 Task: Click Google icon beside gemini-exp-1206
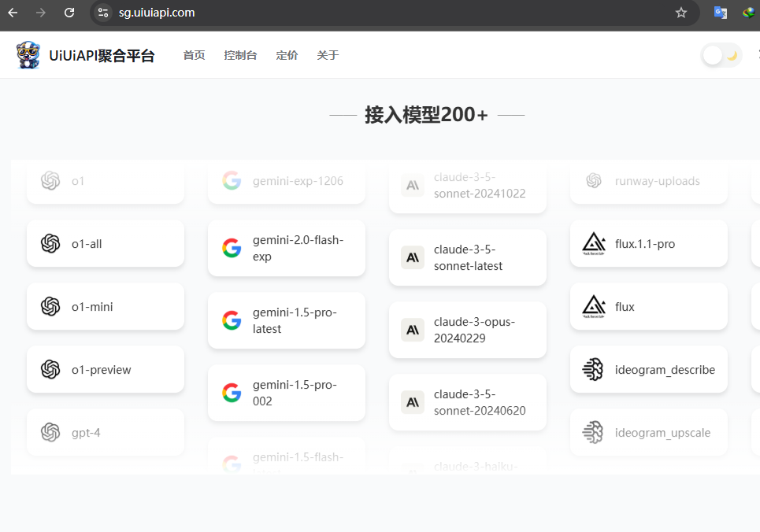pos(232,181)
